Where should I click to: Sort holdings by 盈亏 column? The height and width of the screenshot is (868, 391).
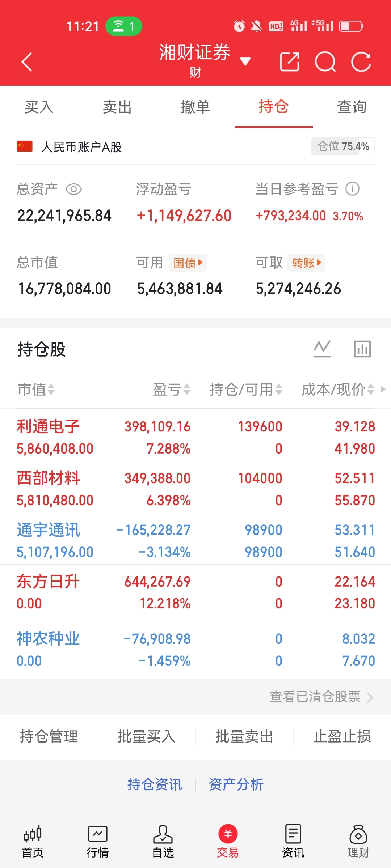coord(172,390)
